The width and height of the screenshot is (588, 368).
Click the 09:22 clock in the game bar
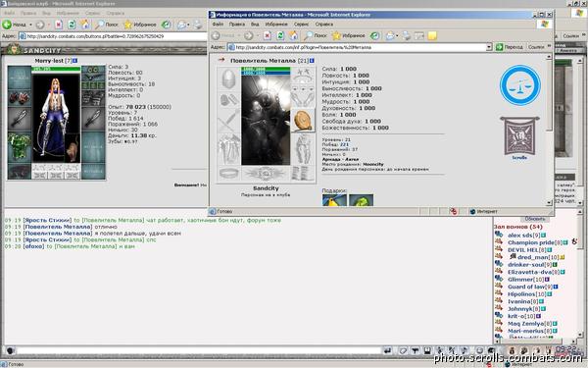click(x=564, y=349)
